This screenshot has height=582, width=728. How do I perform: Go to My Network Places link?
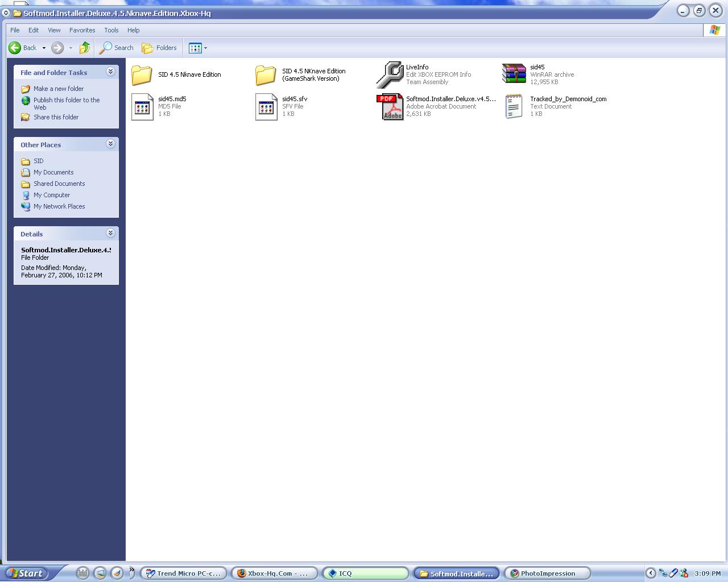[59, 206]
